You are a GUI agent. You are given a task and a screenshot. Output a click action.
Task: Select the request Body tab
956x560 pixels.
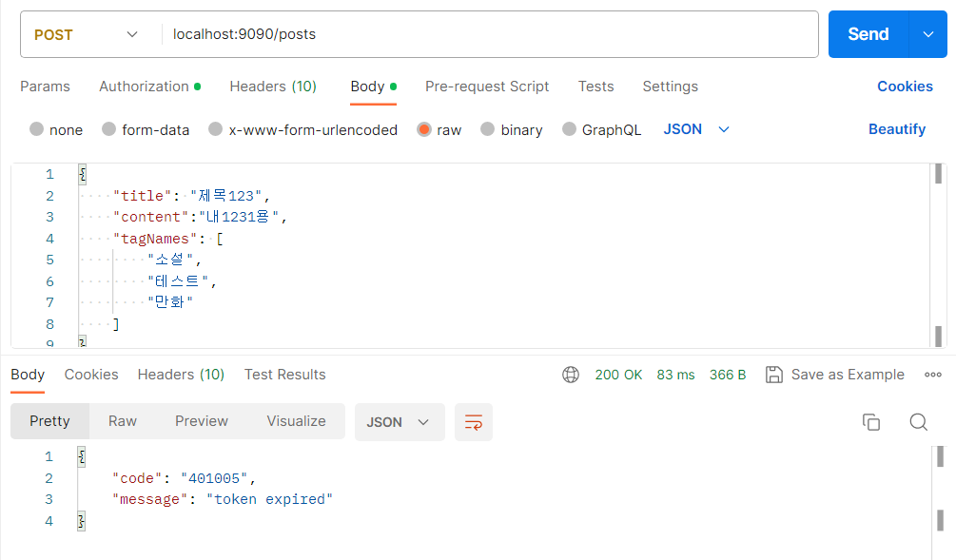373,87
